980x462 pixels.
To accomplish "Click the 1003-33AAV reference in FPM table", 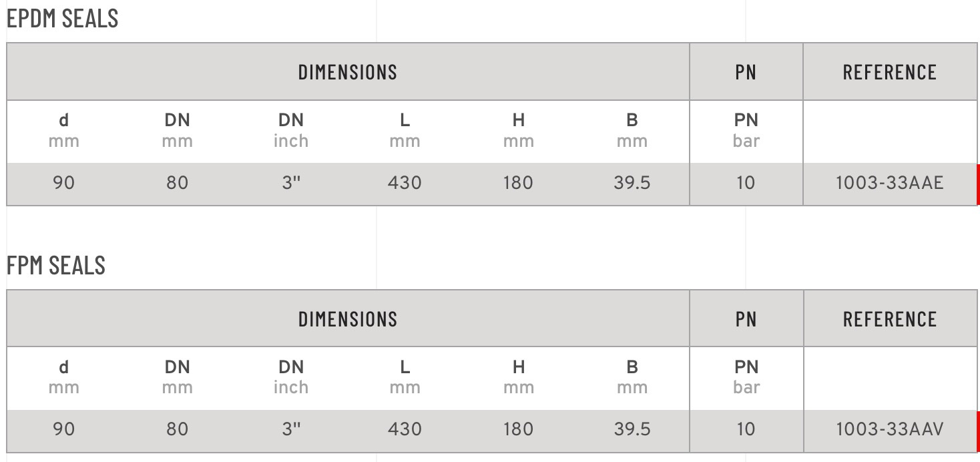I will point(889,429).
